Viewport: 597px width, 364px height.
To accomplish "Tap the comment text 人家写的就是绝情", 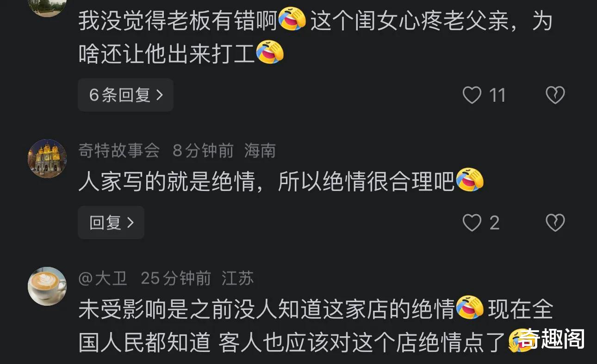I will [266, 183].
